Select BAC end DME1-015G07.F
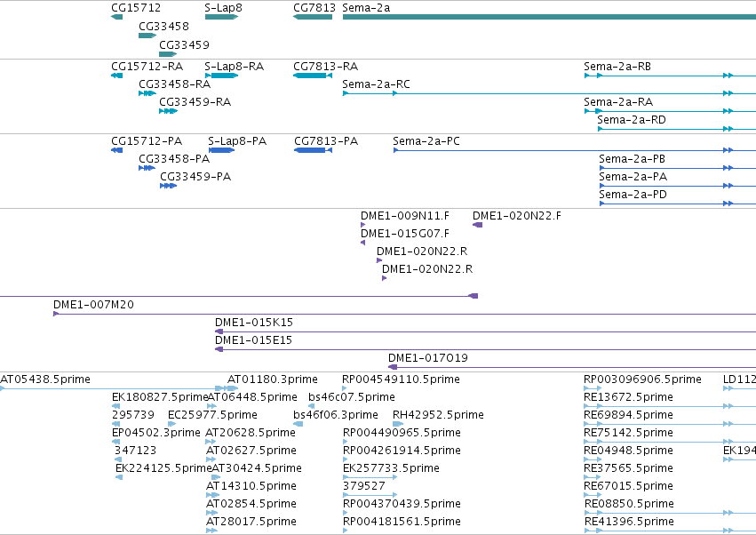This screenshot has height=535, width=756. [405, 234]
